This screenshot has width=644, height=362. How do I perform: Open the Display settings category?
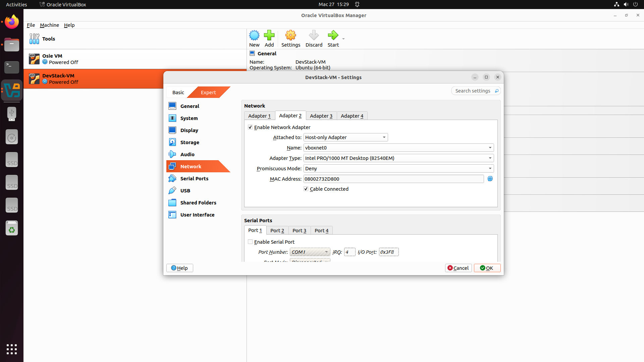click(198, 130)
